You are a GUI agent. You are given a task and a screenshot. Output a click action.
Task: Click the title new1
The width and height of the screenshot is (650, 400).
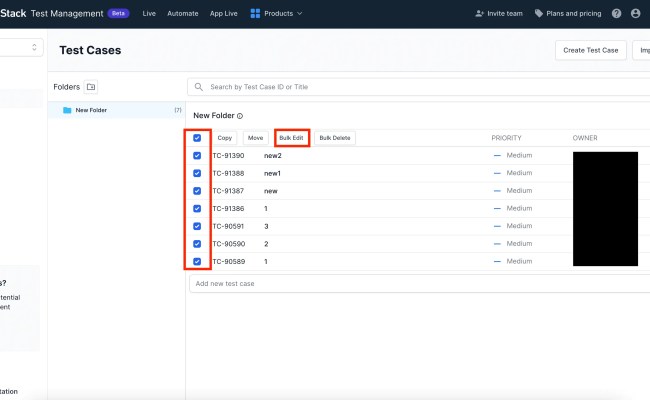[x=272, y=173]
